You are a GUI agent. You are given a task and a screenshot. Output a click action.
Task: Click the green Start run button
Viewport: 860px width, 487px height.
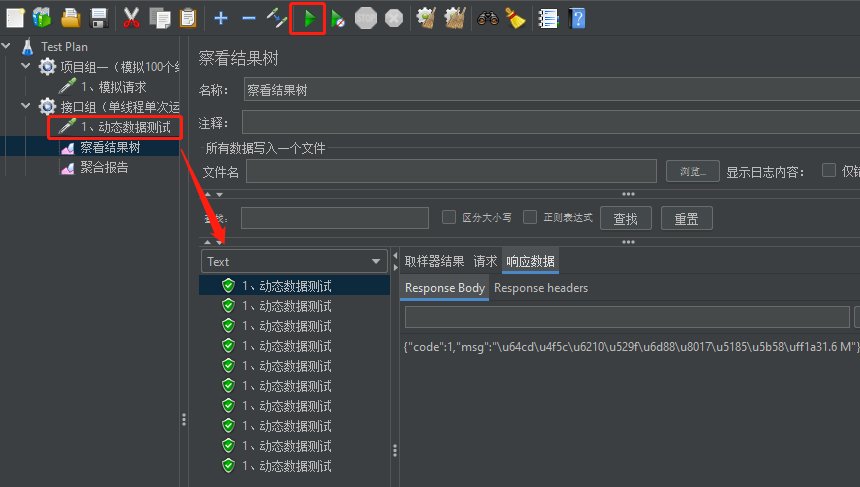tap(309, 18)
